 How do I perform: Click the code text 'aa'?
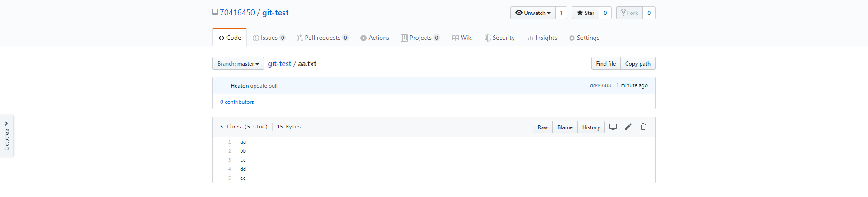(243, 142)
